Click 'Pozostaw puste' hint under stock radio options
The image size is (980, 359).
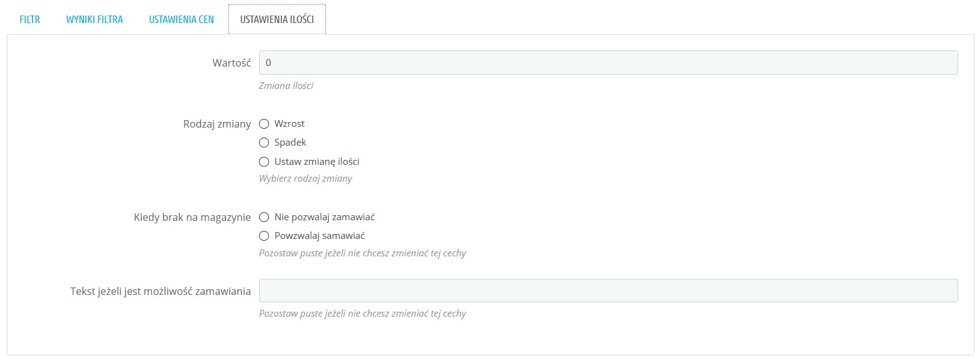click(362, 253)
